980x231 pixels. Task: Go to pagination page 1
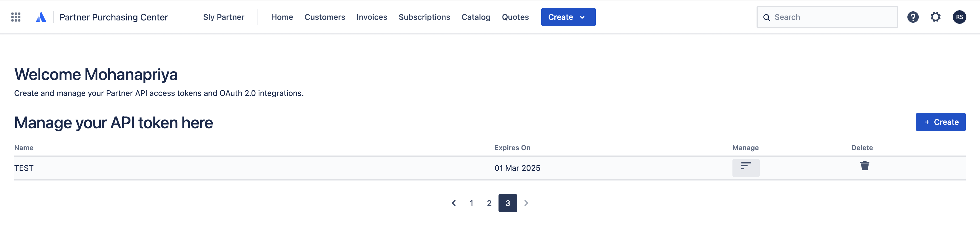coord(471,203)
